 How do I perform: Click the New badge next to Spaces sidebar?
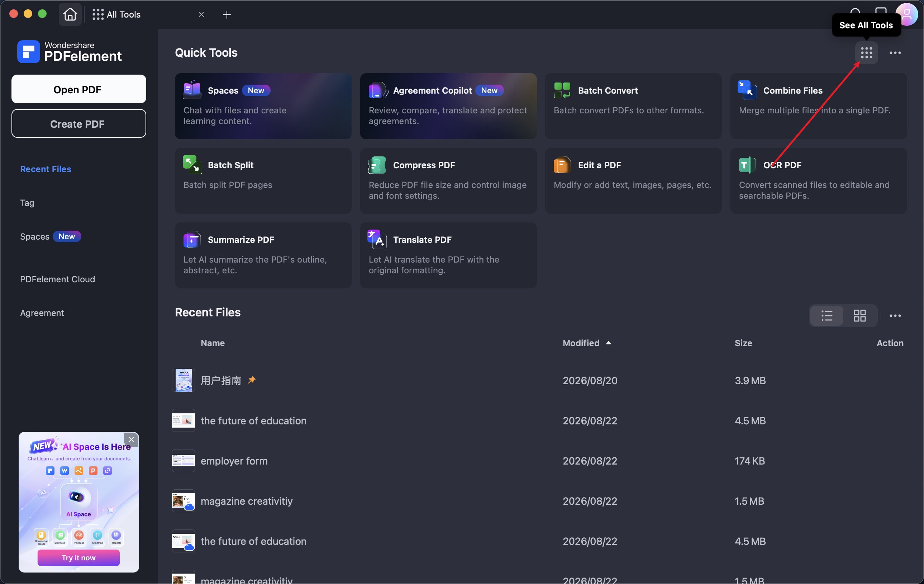[67, 236]
